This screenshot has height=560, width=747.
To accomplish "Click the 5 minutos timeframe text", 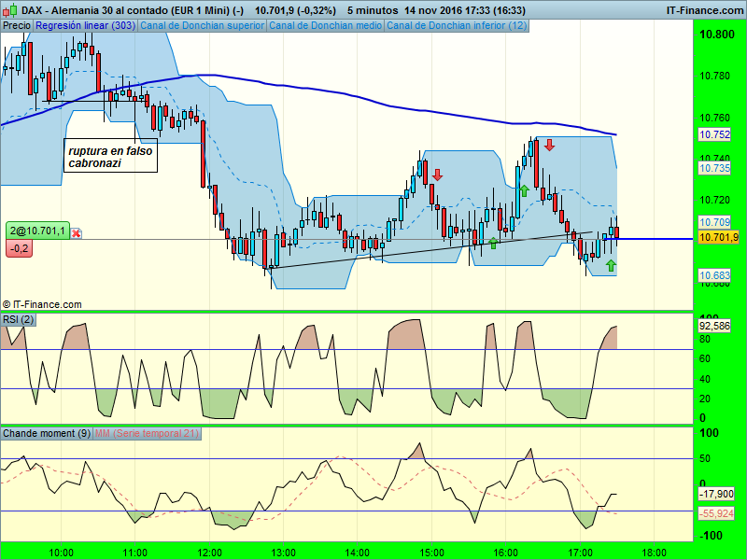I will pyautogui.click(x=373, y=10).
